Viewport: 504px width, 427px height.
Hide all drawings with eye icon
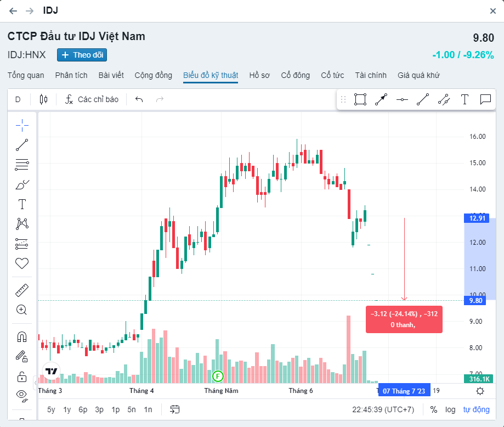pos(22,394)
